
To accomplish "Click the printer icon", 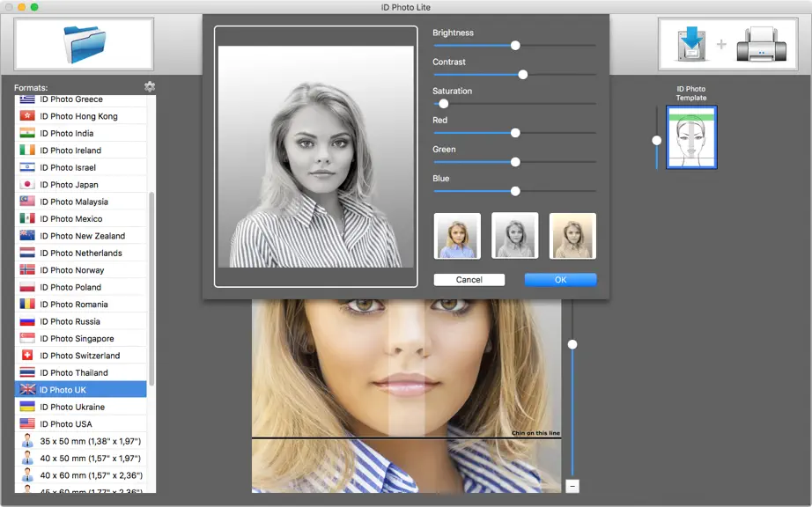I will coord(761,45).
